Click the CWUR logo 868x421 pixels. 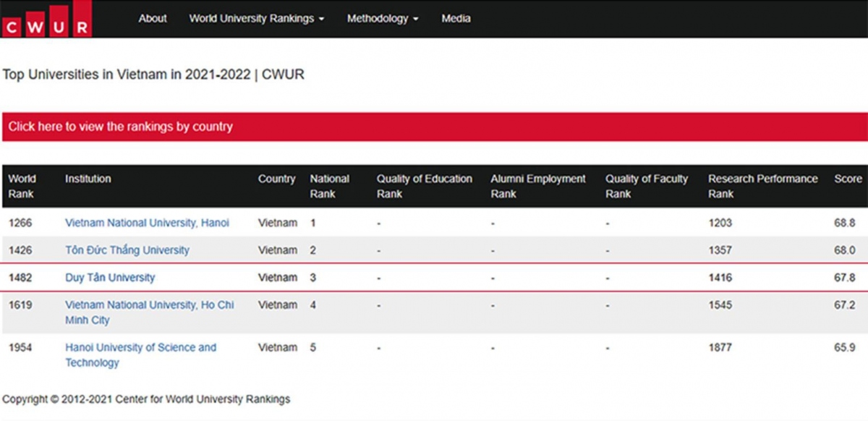[x=46, y=20]
